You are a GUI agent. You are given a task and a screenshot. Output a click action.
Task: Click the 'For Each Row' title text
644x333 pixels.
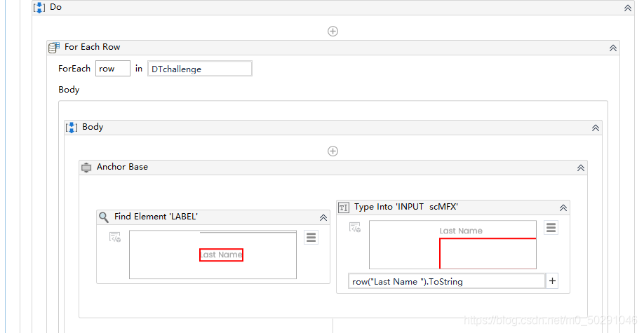[93, 47]
